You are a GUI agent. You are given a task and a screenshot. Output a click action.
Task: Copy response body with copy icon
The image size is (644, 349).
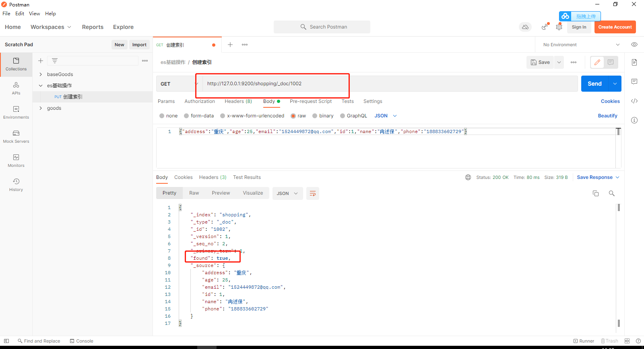pyautogui.click(x=596, y=193)
